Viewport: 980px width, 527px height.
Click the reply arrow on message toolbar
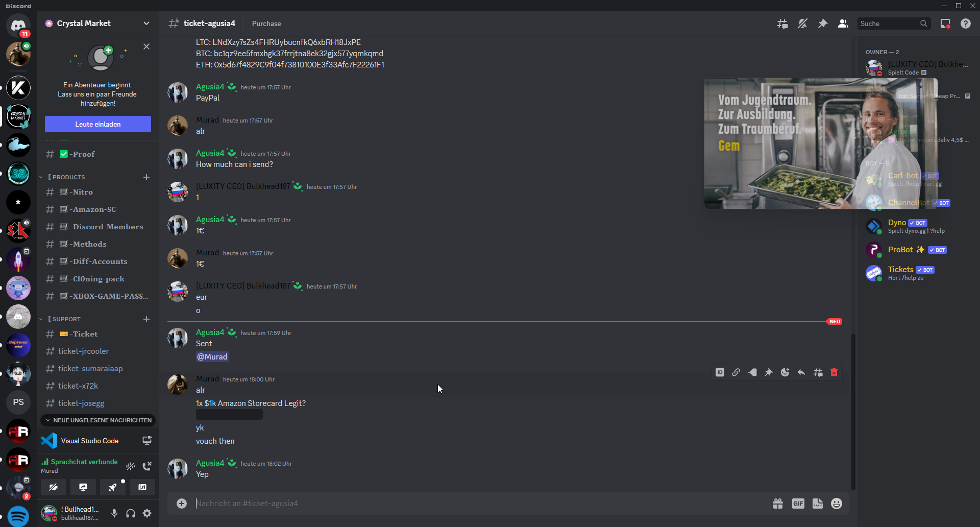(x=801, y=372)
